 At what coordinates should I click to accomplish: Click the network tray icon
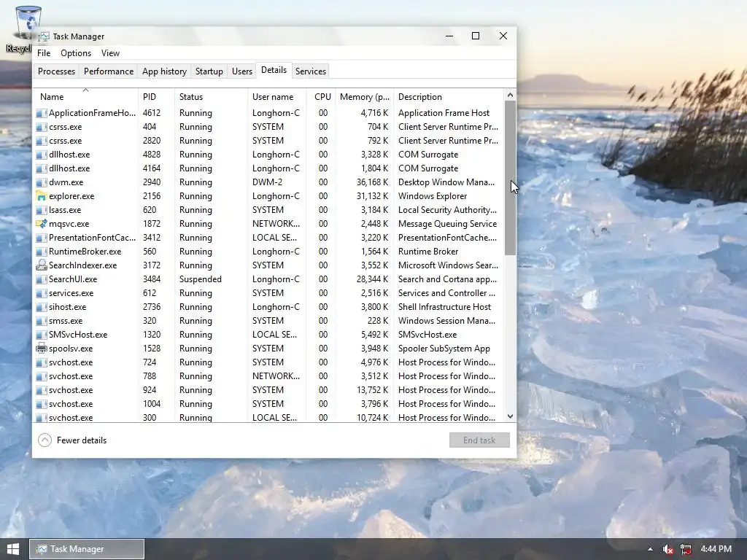point(686,549)
